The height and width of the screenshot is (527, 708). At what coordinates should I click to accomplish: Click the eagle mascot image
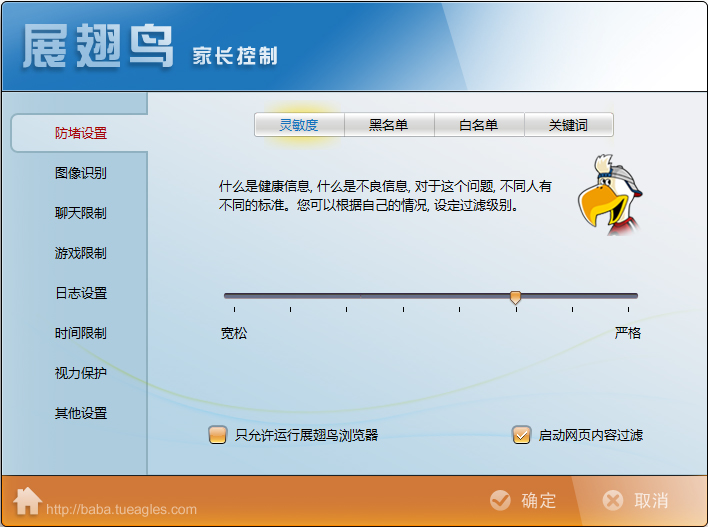(x=610, y=195)
